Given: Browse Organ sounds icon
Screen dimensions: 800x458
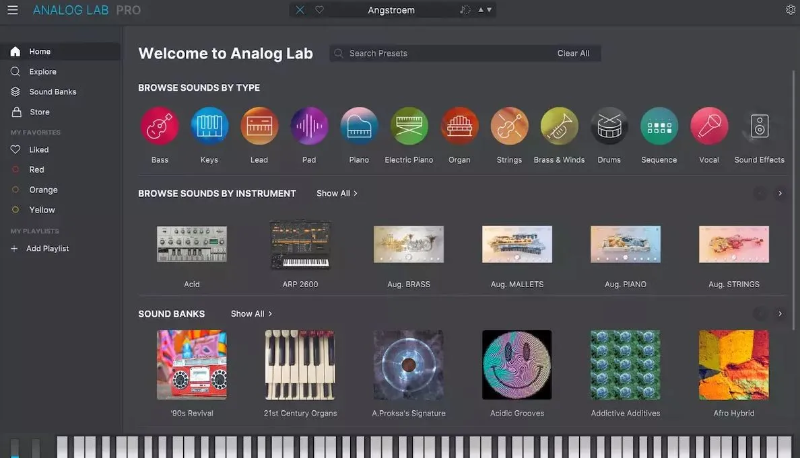Looking at the screenshot, I should 459,126.
